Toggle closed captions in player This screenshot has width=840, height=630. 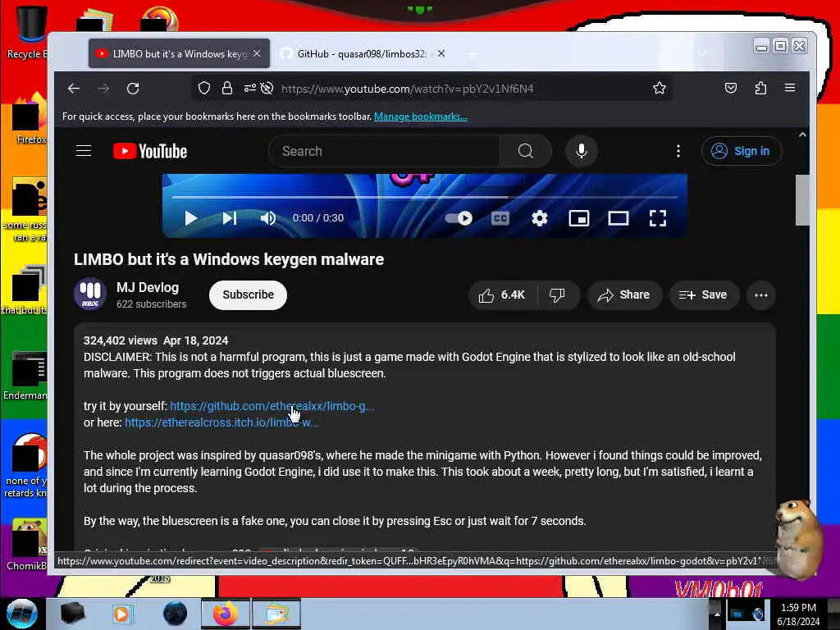coord(500,218)
